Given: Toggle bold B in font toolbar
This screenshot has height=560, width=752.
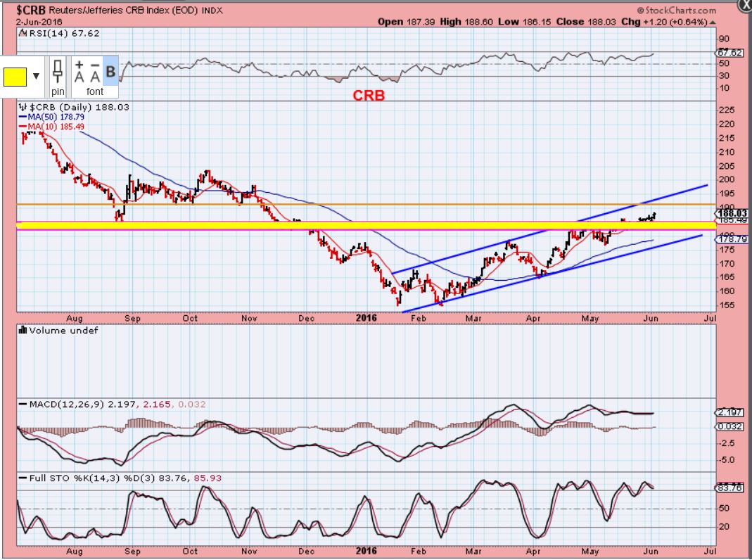Looking at the screenshot, I should click(x=110, y=72).
